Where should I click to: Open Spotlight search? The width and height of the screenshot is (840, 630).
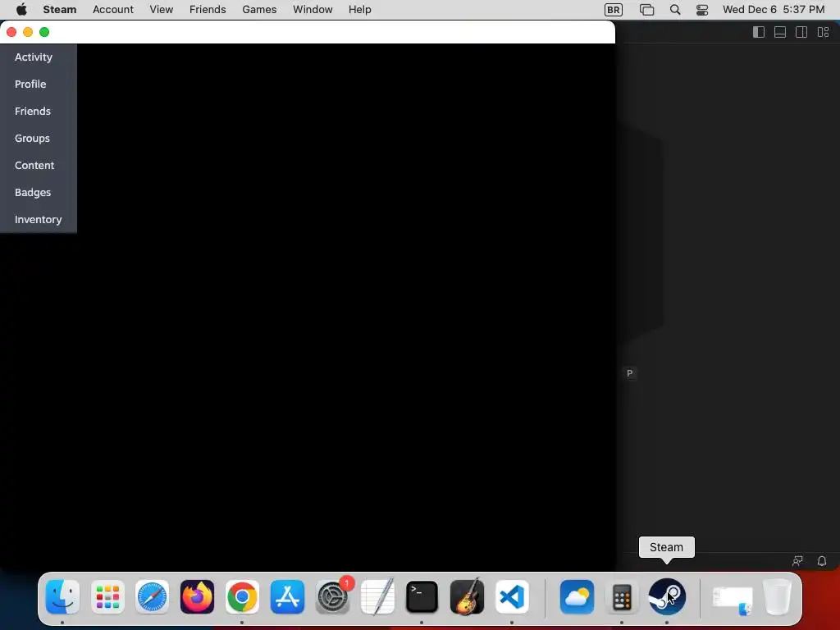pyautogui.click(x=675, y=10)
